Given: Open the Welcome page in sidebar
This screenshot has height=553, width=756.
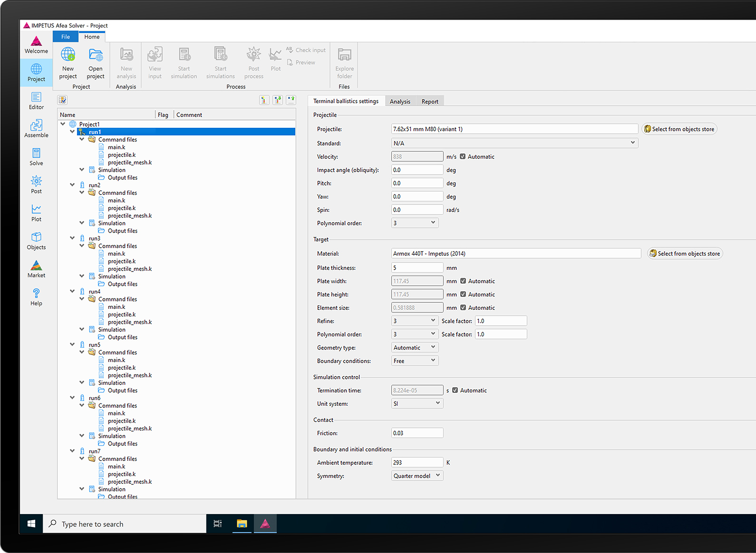Looking at the screenshot, I should [36, 45].
